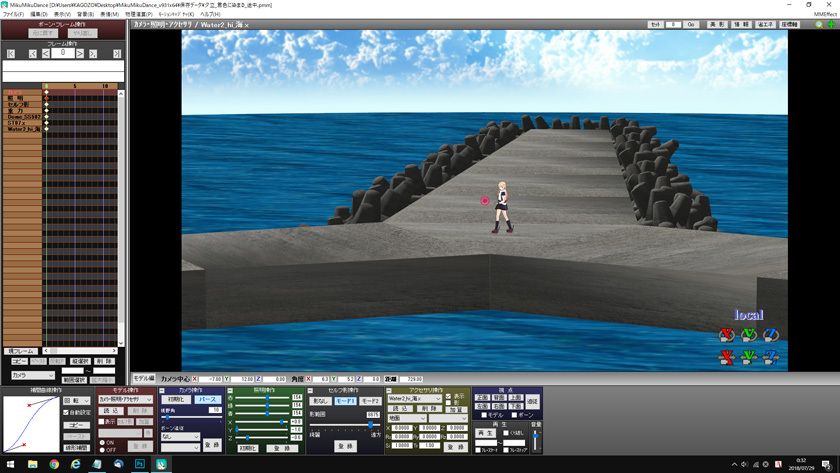Open the 表示(V) menu
840x473 pixels.
pyautogui.click(x=62, y=14)
